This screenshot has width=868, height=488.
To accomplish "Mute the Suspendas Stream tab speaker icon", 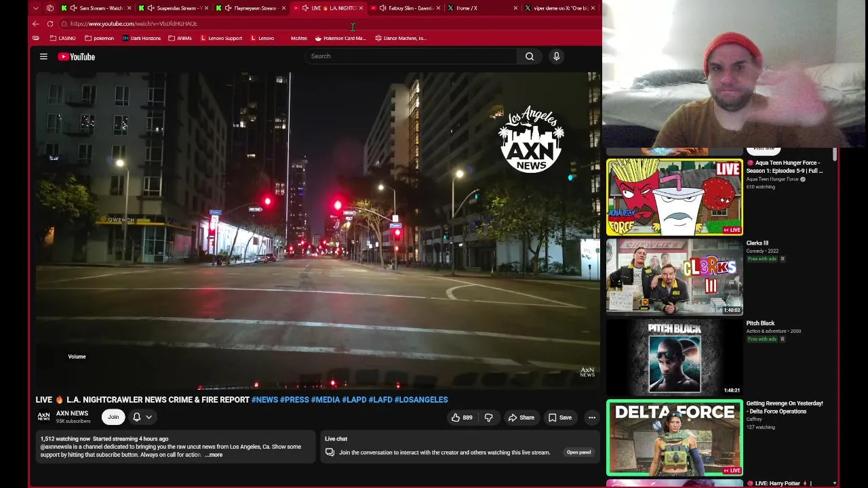I will pyautogui.click(x=151, y=8).
